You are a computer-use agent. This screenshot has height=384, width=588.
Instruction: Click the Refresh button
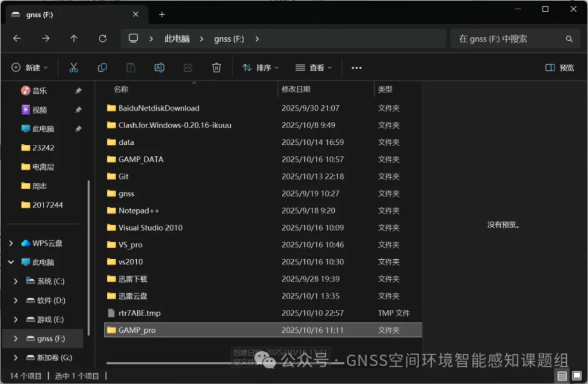(103, 39)
